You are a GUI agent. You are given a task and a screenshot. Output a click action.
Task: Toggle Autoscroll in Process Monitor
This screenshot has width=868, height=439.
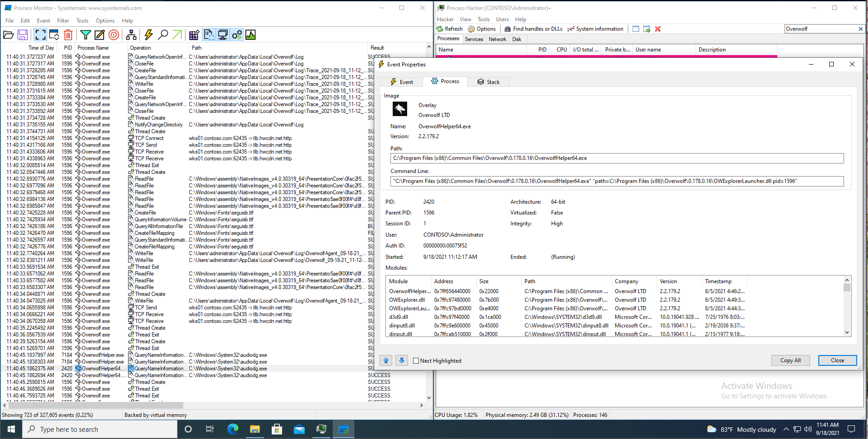(x=54, y=35)
